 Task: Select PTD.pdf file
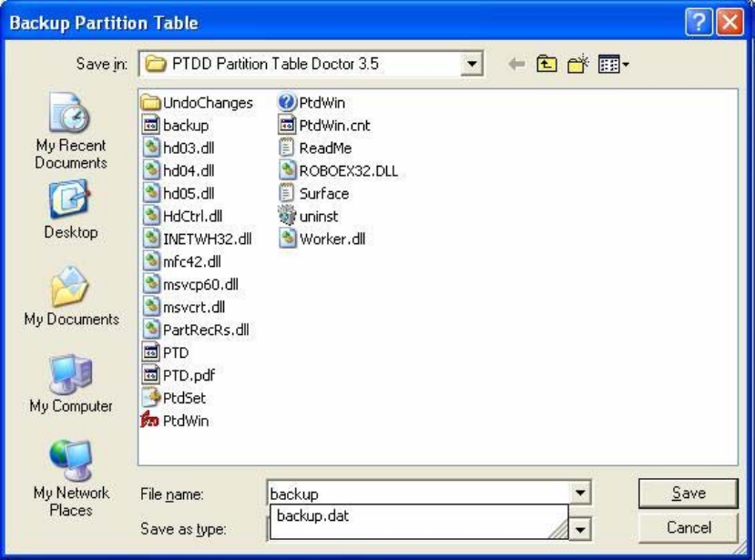(179, 375)
